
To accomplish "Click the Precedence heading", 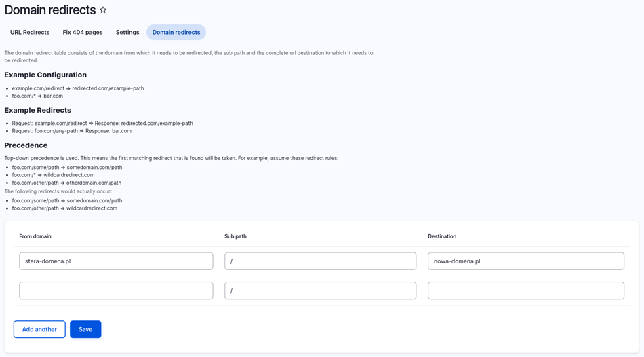I will click(x=26, y=145).
